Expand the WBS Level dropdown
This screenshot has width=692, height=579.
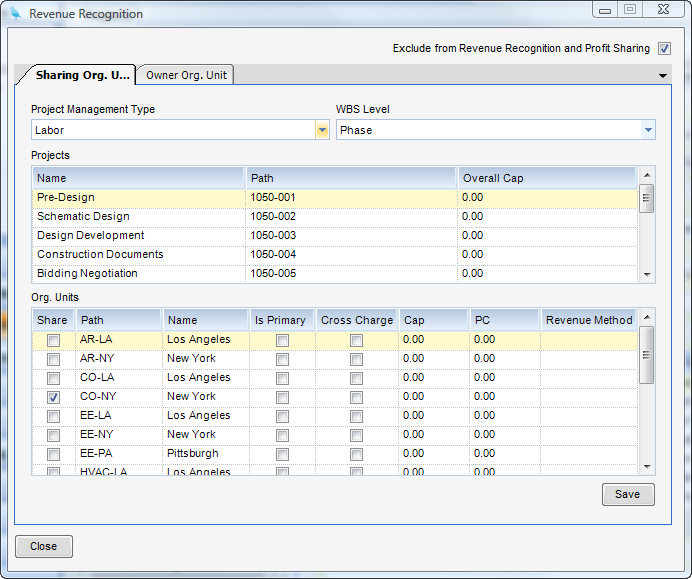point(648,130)
